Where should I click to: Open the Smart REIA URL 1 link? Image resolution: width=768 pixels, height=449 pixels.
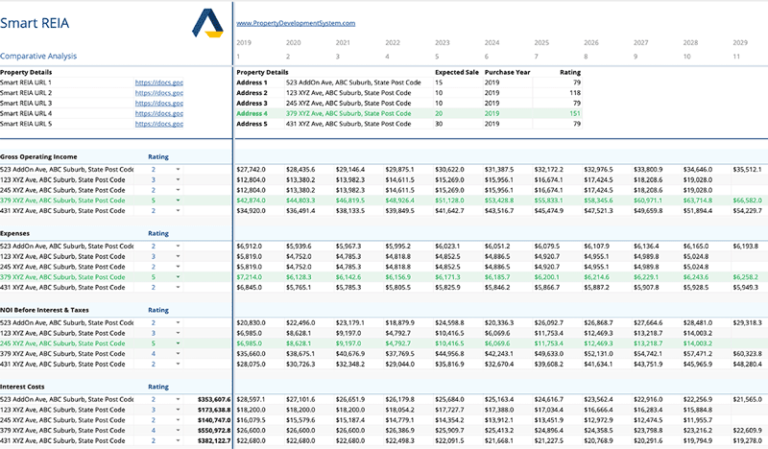click(x=159, y=83)
